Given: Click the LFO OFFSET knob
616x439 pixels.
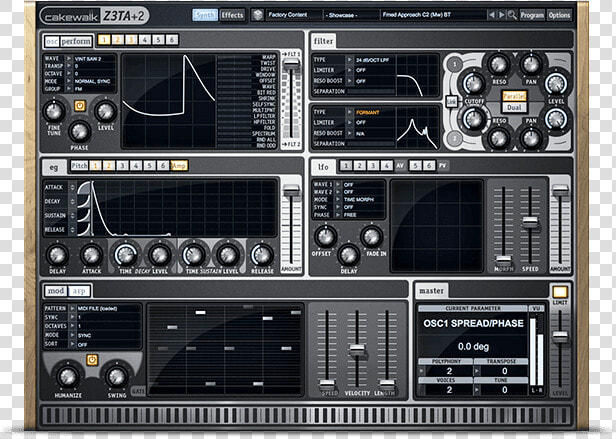Looking at the screenshot, I should click(x=325, y=237).
